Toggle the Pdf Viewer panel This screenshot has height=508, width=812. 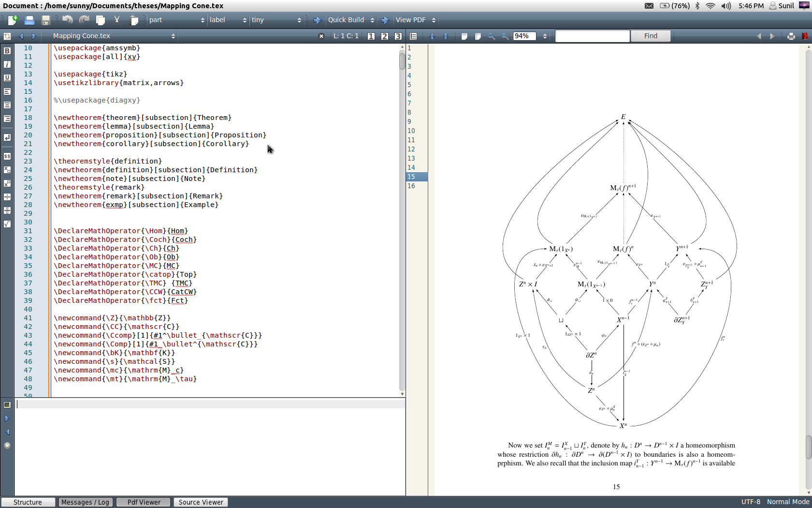tap(144, 502)
